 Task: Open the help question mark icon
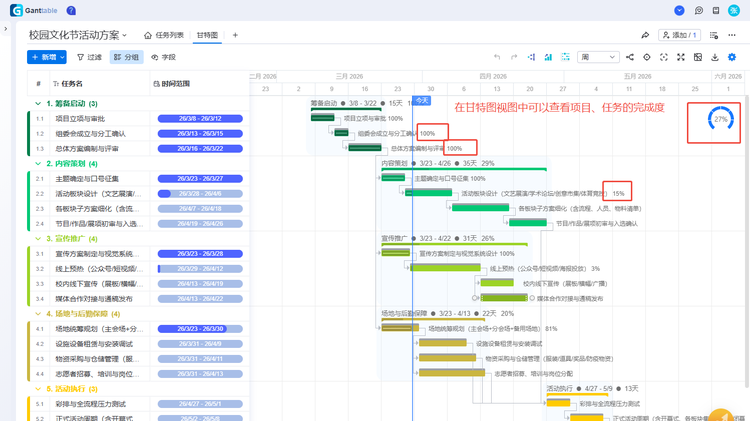(69, 10)
